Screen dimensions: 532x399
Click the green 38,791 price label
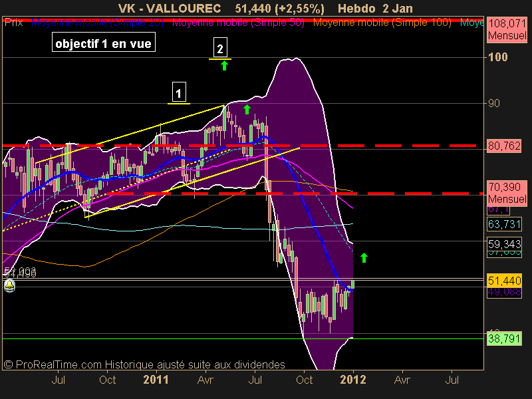504,338
